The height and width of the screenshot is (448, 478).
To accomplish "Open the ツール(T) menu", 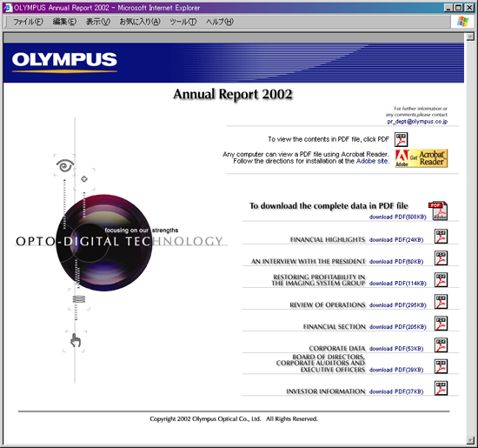I will tap(183, 22).
